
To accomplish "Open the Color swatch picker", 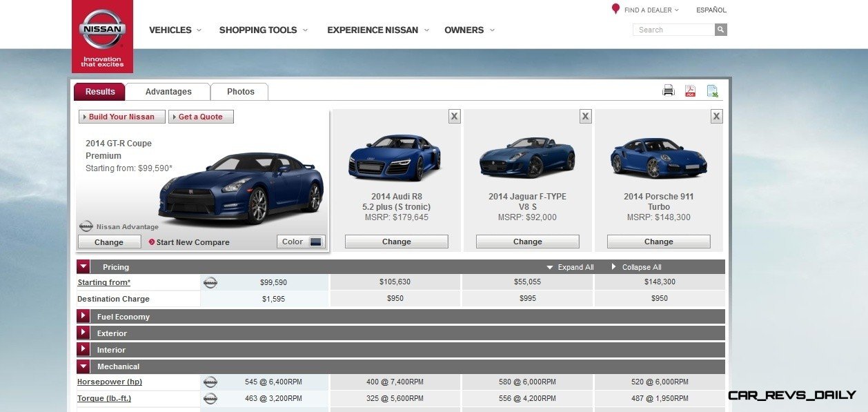I will click(301, 242).
